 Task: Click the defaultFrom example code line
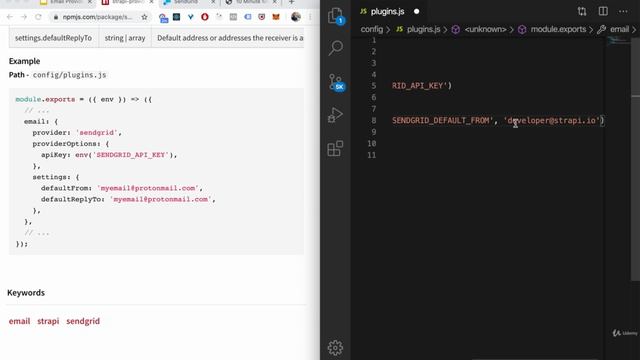coord(122,188)
